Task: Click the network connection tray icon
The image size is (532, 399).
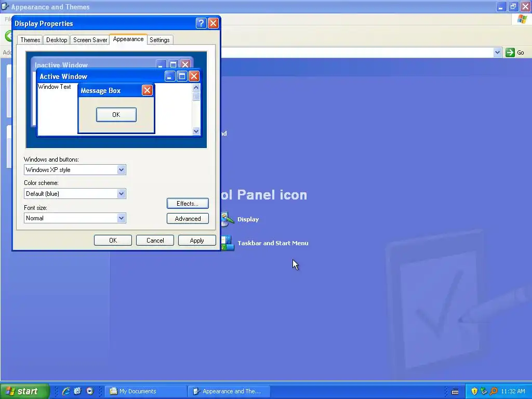Action: [484, 391]
